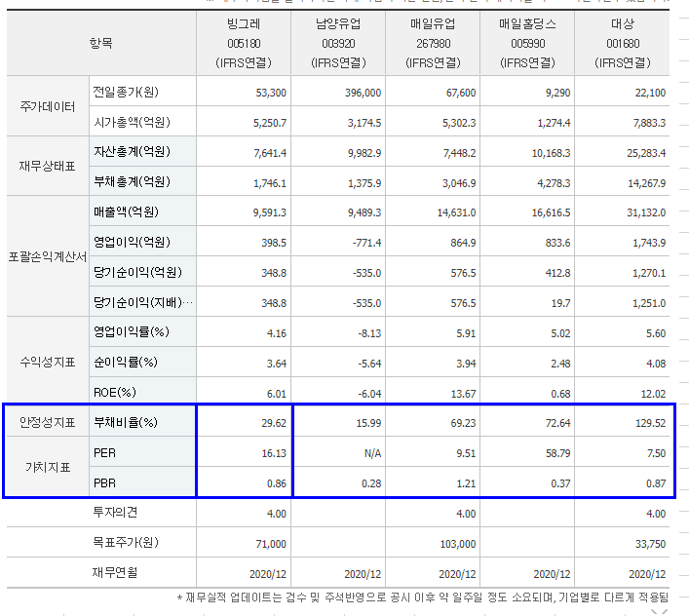Viewport: 689px width, 616px height.
Task: Click 대상 net margin 4.08
Action: [x=656, y=364]
